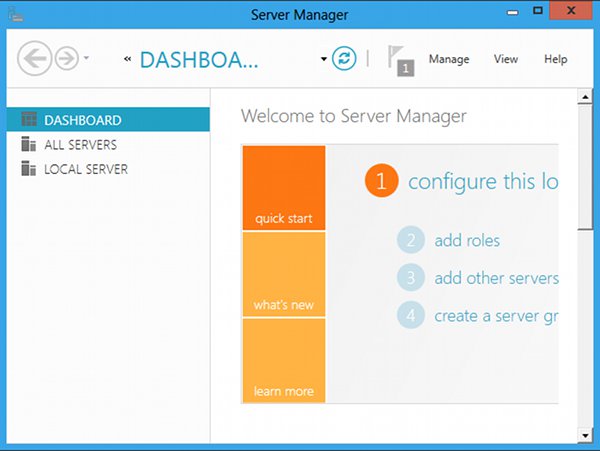Click the orange step 1 circle
The width and height of the screenshot is (600, 451).
tap(381, 181)
